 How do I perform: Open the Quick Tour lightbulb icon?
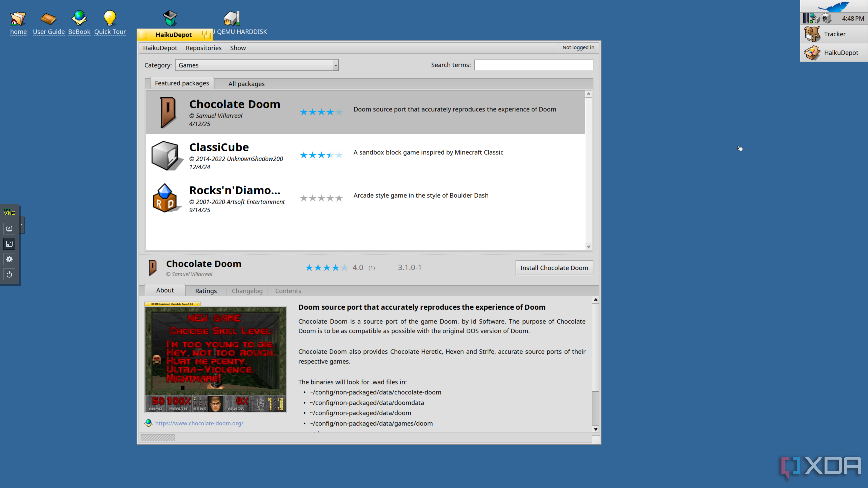click(110, 18)
